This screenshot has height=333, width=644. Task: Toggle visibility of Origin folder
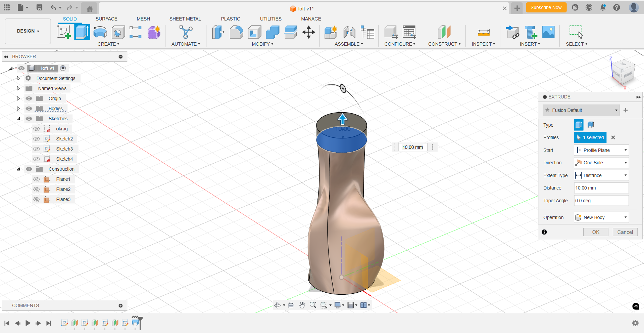29,98
